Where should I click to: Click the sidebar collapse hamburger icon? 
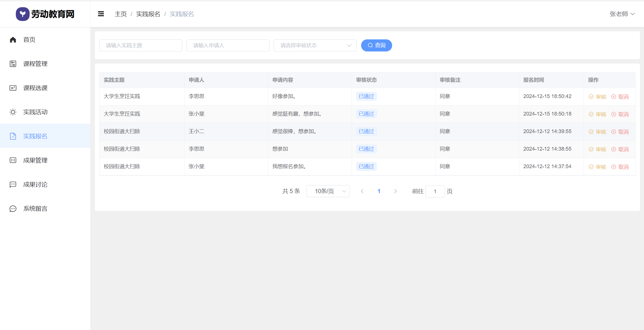[x=101, y=14]
